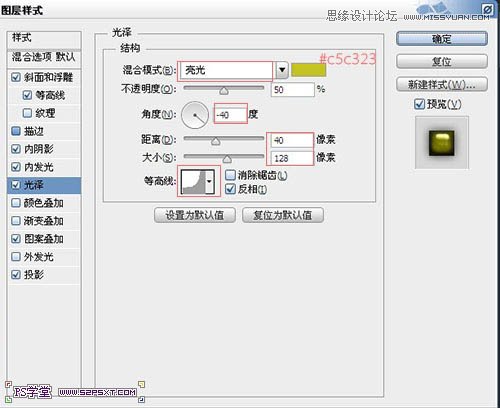
Task: Click the distance field showing 40
Action: point(291,140)
